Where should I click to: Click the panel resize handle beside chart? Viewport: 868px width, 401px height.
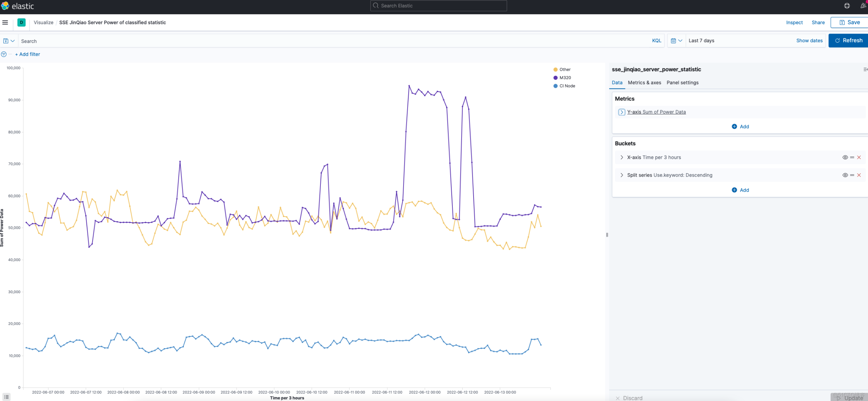607,235
